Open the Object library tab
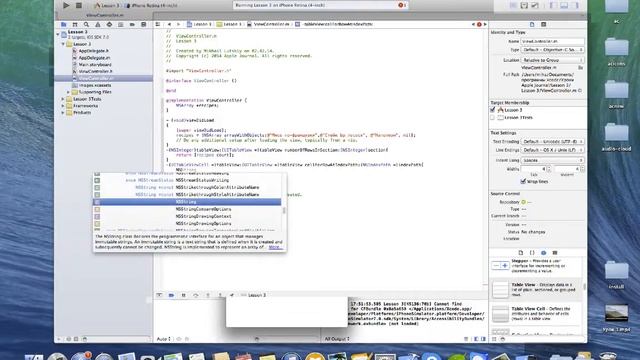The image size is (640, 360). (543, 253)
